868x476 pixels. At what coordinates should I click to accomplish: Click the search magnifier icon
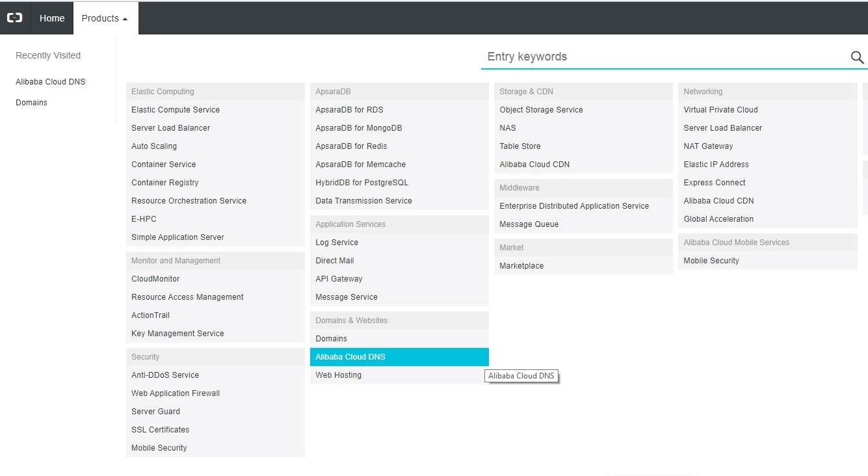[x=857, y=57]
